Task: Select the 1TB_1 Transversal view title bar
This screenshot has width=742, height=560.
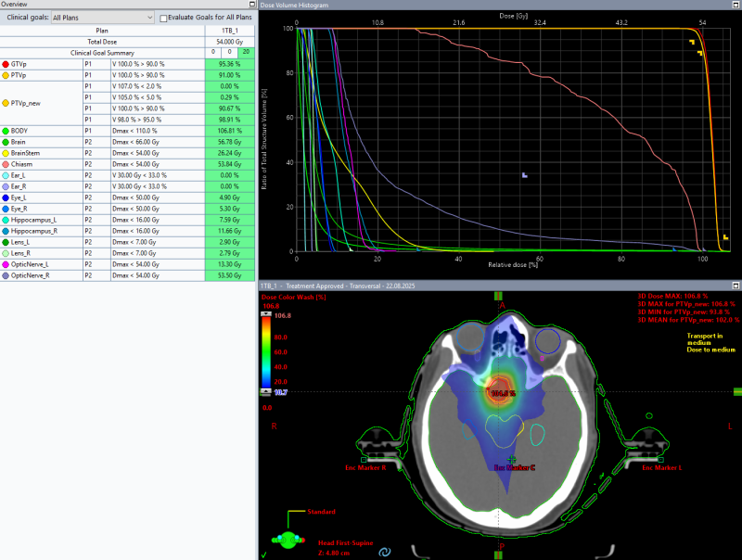Action: (334, 286)
